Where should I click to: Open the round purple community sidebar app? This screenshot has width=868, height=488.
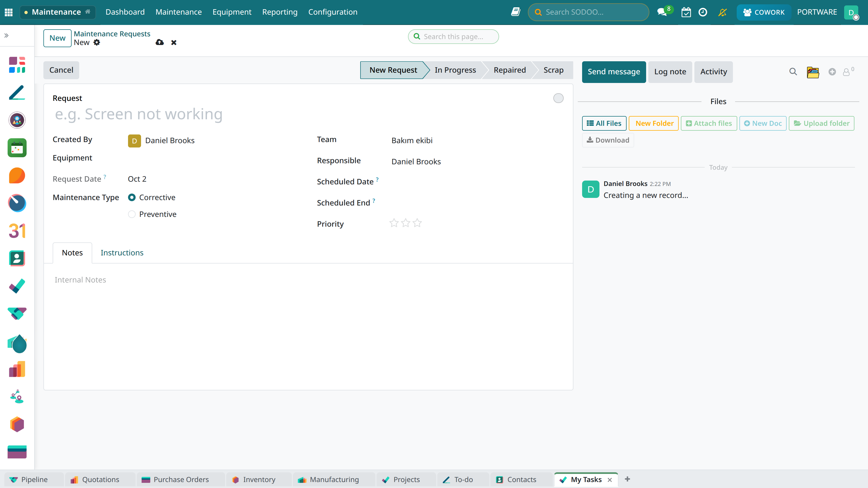(17, 120)
